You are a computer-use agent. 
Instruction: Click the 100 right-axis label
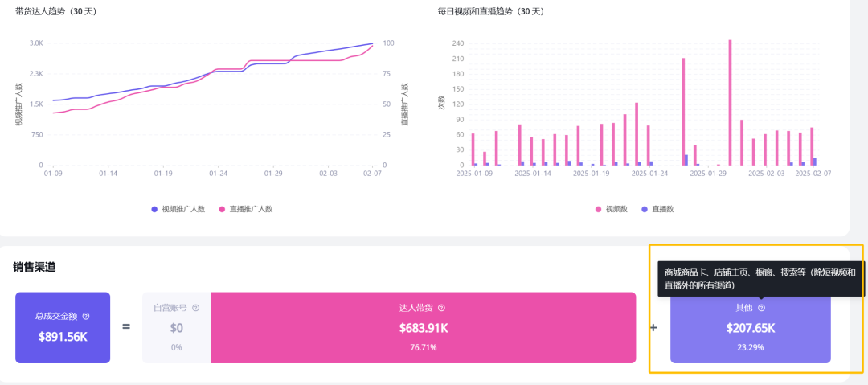pos(388,43)
